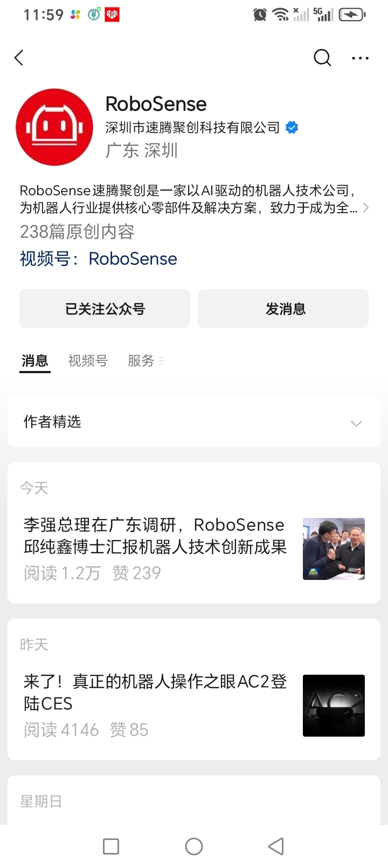Expand the account description arrow
Image resolution: width=388 pixels, height=868 pixels.
[366, 208]
